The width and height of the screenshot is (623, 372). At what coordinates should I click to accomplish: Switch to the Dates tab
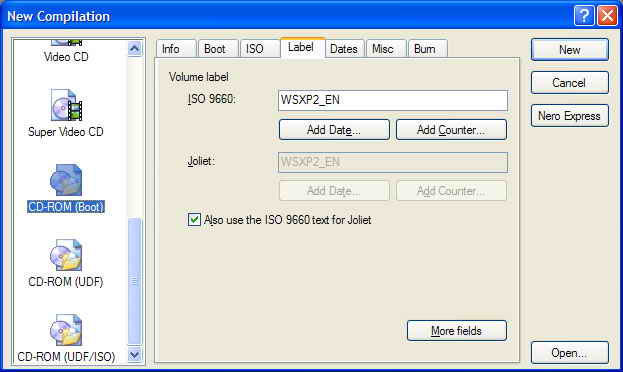(x=344, y=49)
